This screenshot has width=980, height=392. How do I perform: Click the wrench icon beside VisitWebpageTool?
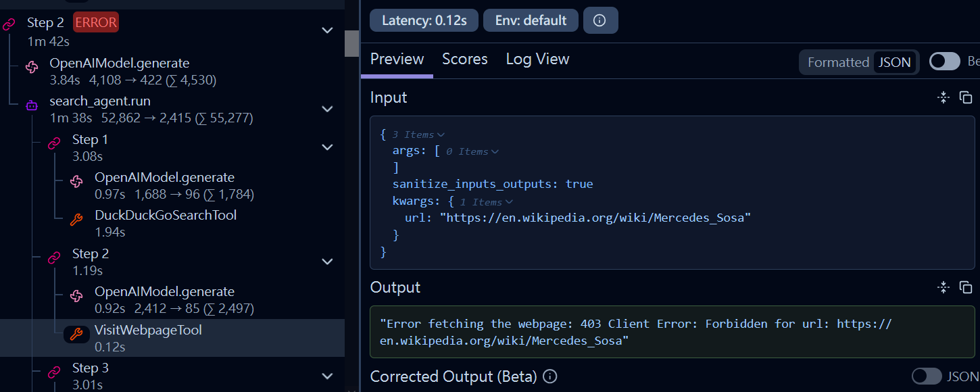pyautogui.click(x=76, y=334)
